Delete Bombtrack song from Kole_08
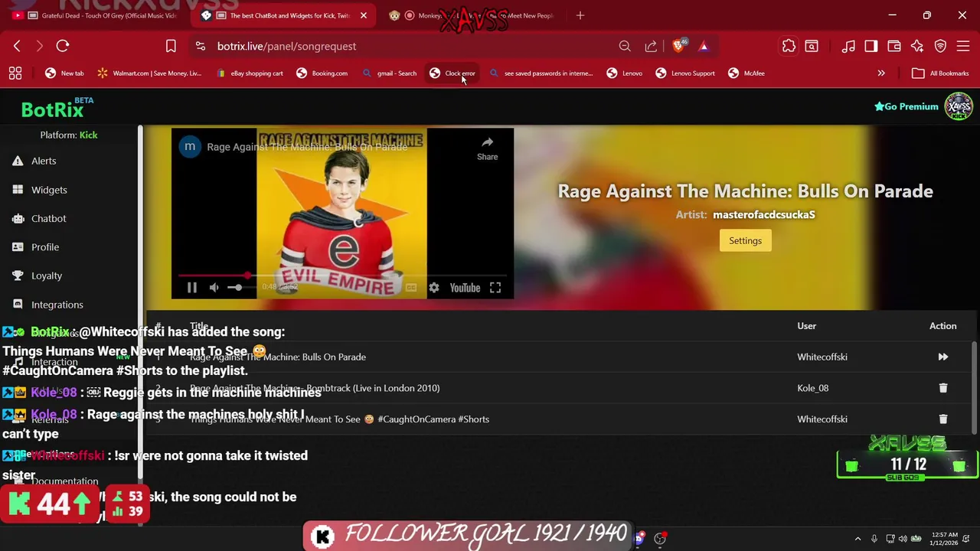980x551 pixels. [x=943, y=388]
